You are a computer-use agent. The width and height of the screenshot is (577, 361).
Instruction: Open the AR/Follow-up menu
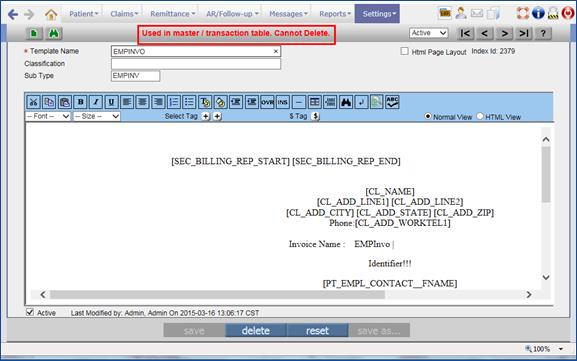pos(232,14)
